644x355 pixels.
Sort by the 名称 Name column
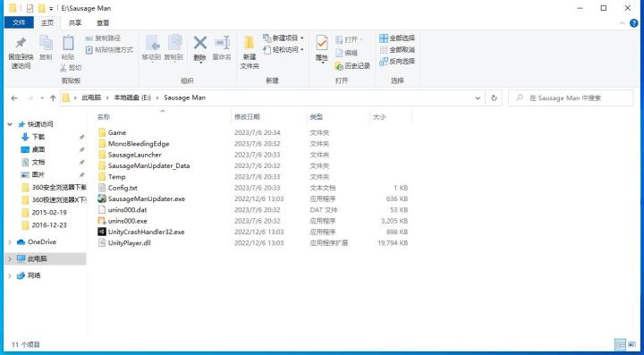103,117
